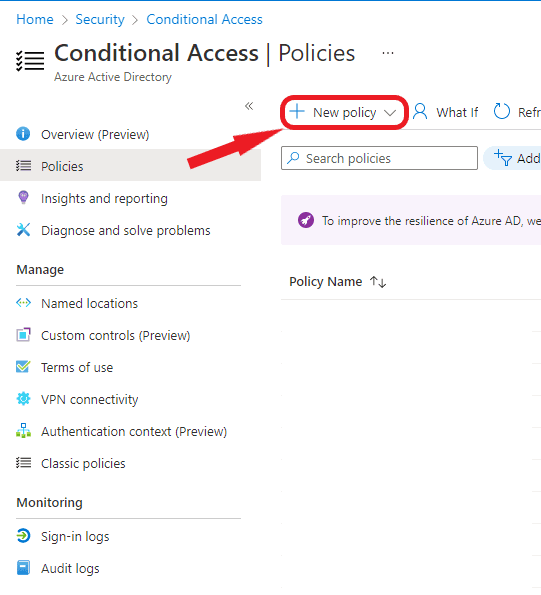541x595 pixels.
Task: Go to Security breadcrumb link
Action: coord(100,19)
